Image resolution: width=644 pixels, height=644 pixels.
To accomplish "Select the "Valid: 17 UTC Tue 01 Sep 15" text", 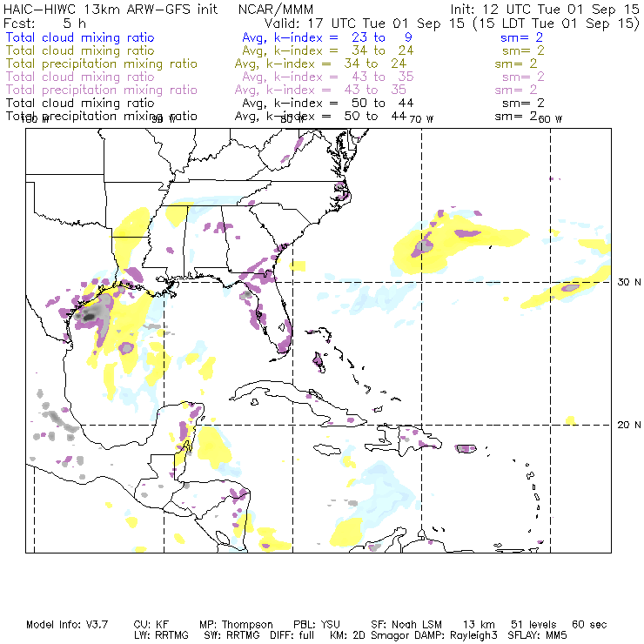I will 365,23.
